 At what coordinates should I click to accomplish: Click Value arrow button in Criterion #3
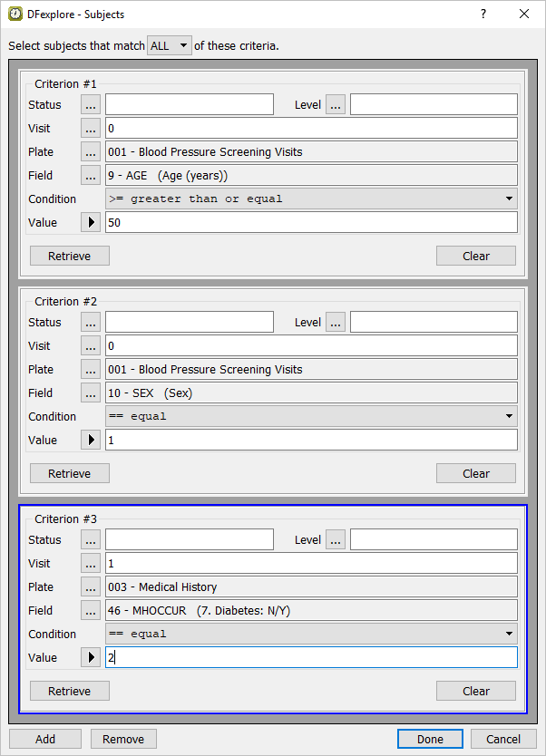(x=91, y=658)
